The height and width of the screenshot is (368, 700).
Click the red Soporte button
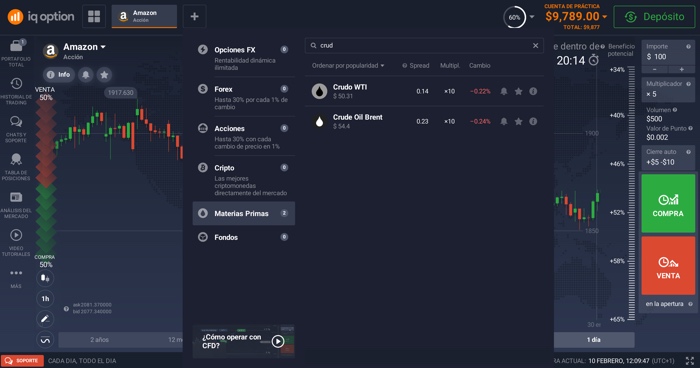coord(22,360)
